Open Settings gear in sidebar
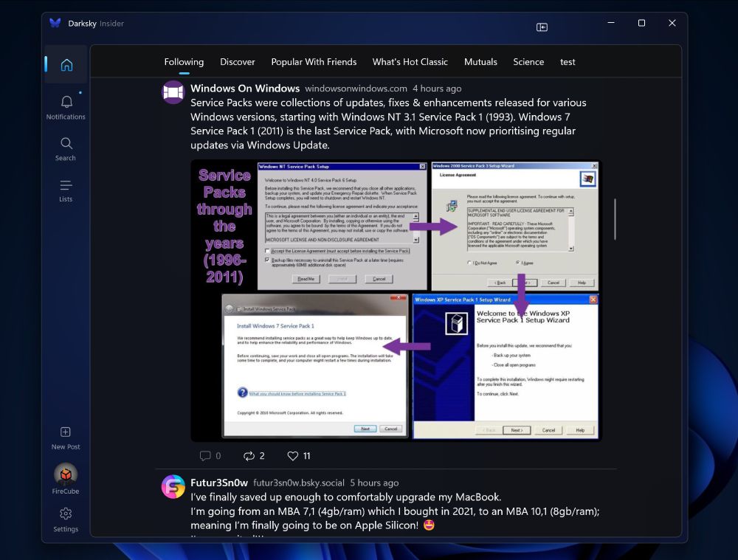The width and height of the screenshot is (738, 560). 66,519
